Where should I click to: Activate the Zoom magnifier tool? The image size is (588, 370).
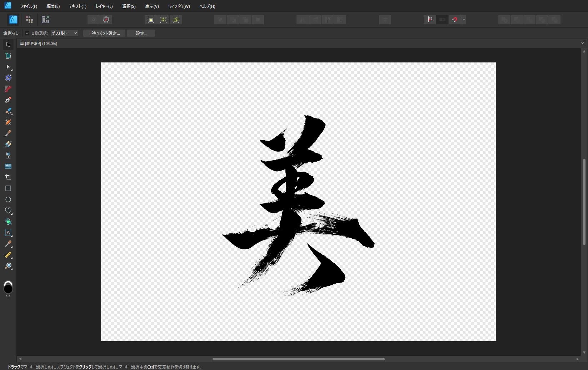(x=8, y=266)
